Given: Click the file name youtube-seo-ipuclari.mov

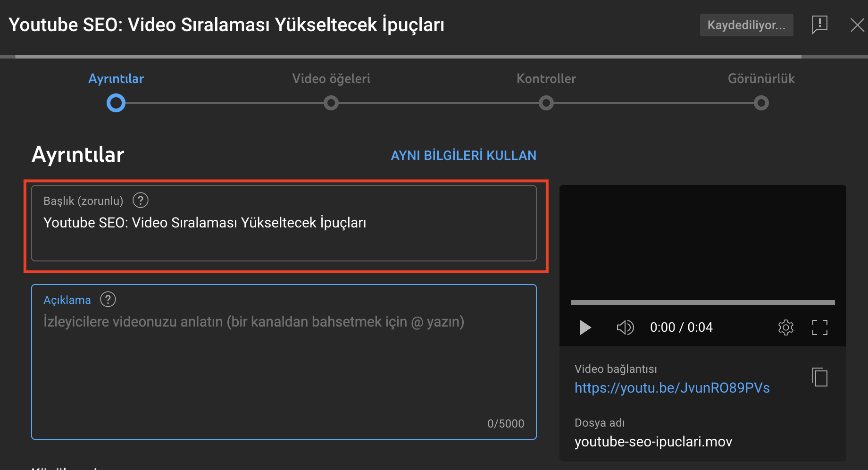Looking at the screenshot, I should (x=653, y=442).
